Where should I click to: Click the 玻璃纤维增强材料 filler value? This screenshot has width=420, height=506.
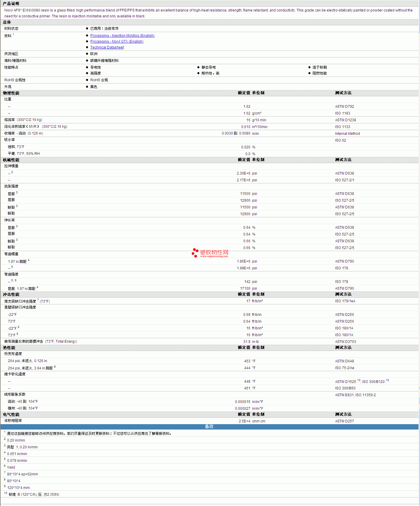104,61
